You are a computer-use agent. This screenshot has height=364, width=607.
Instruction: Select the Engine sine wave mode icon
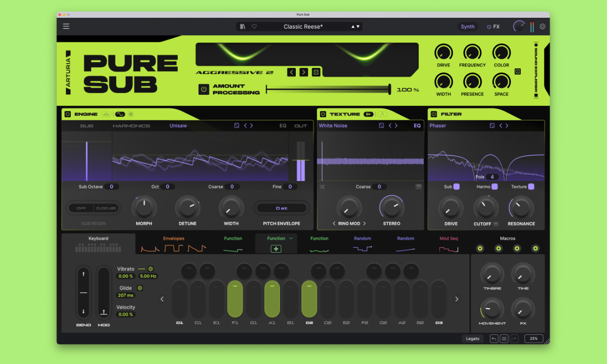(120, 114)
